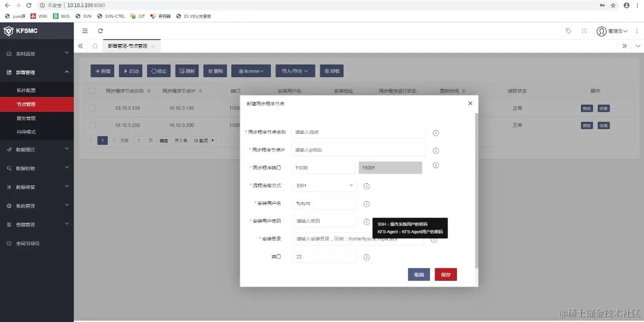Click the 新建 button in the toolbar
This screenshot has width=644, height=322.
point(103,71)
